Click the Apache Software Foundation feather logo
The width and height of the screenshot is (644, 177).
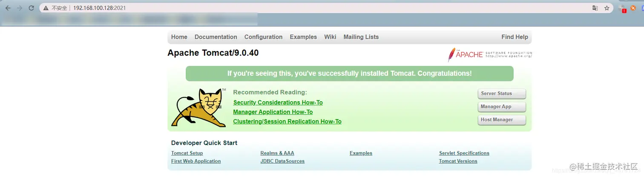click(490, 54)
